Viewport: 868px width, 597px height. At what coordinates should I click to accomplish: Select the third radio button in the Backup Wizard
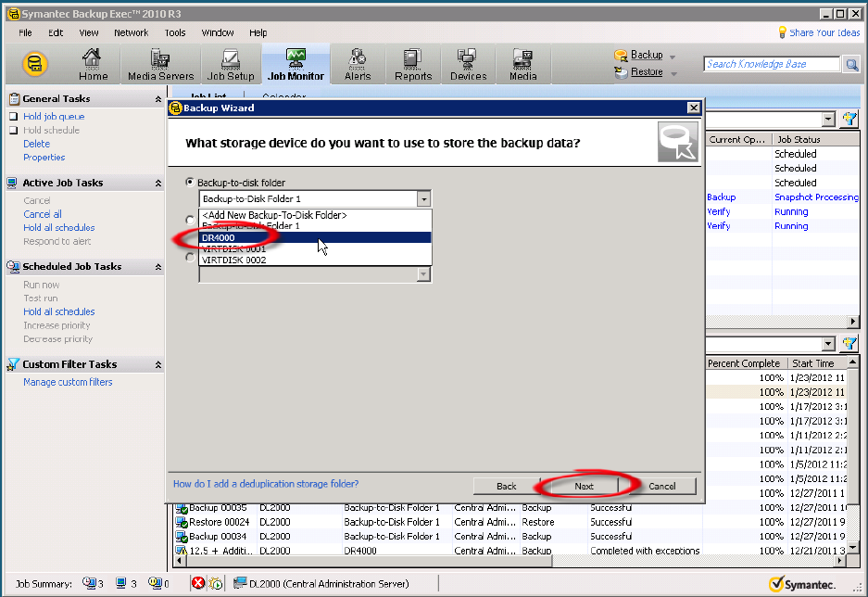pos(190,258)
